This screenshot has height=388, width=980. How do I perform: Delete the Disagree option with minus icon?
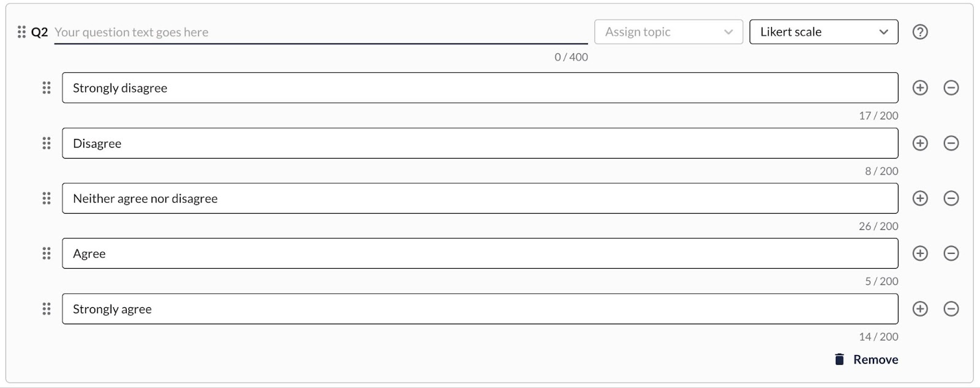point(951,143)
